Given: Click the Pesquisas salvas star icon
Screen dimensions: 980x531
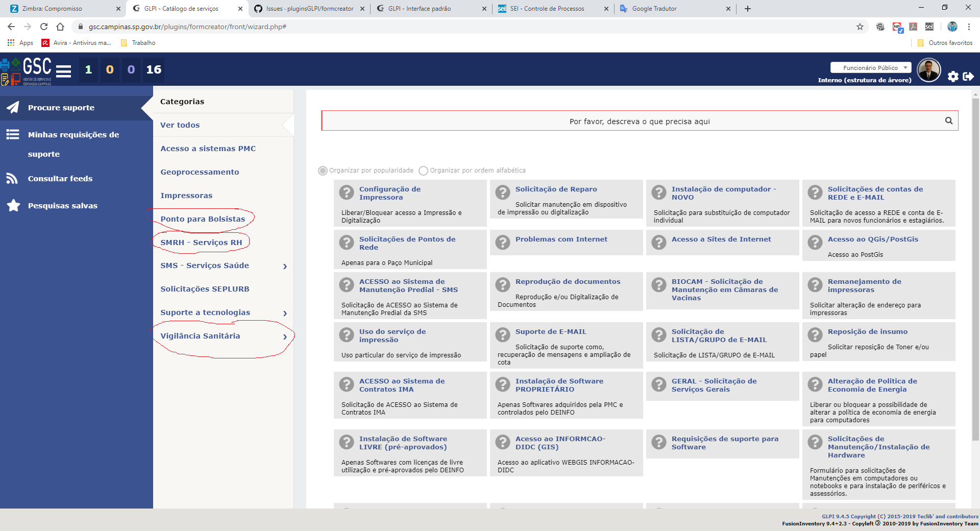Looking at the screenshot, I should pyautogui.click(x=13, y=205).
